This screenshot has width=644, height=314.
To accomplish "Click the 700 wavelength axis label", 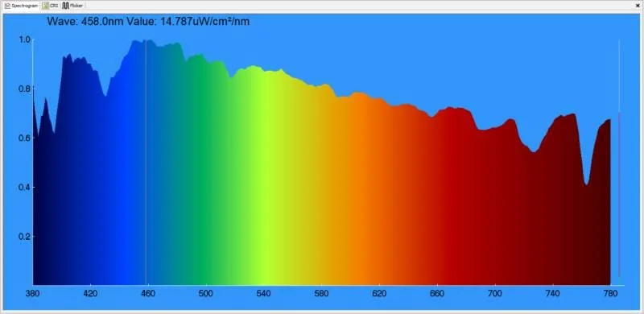I will pos(495,293).
